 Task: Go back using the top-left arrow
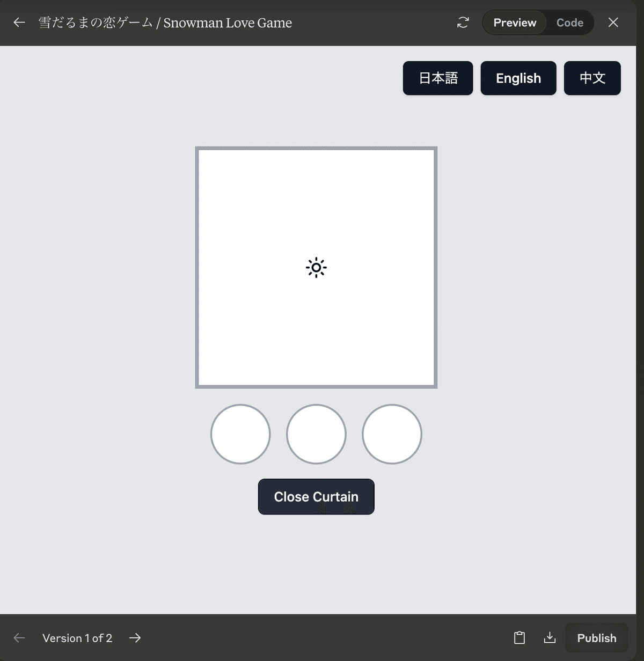pos(19,23)
